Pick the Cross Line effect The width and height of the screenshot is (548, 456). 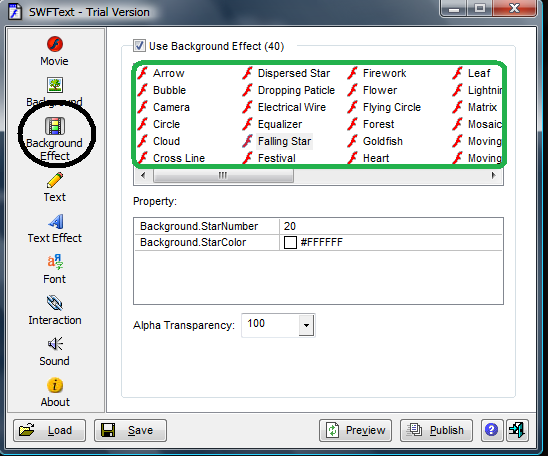click(x=171, y=158)
